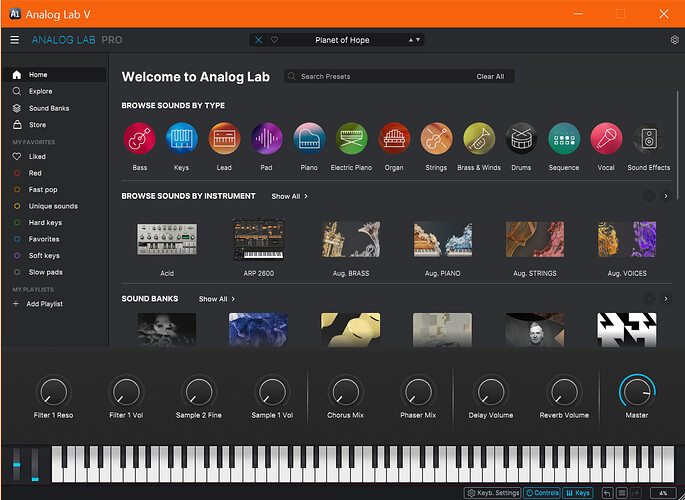The image size is (685, 500).
Task: Browse the Vocal sound type
Action: tap(606, 139)
